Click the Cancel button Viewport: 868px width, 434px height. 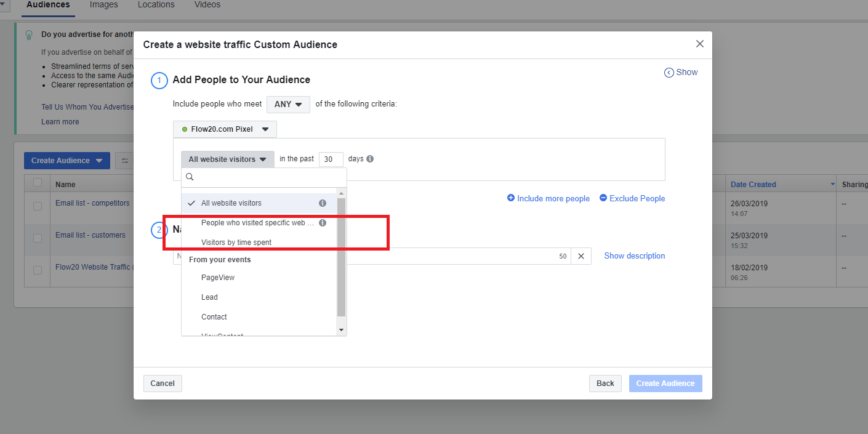163,384
